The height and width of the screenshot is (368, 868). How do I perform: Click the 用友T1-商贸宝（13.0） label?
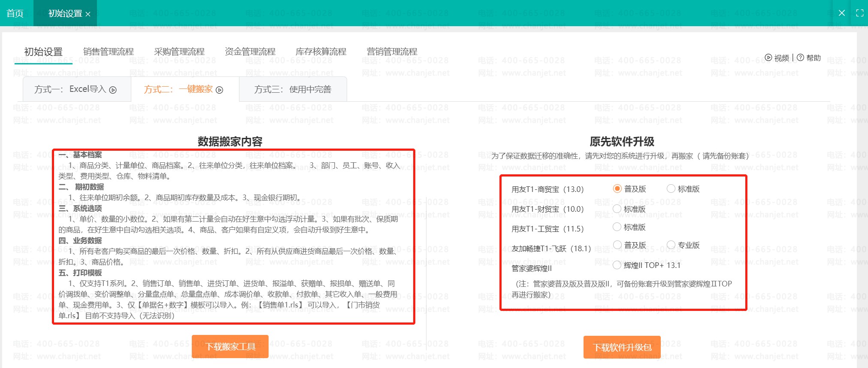547,189
